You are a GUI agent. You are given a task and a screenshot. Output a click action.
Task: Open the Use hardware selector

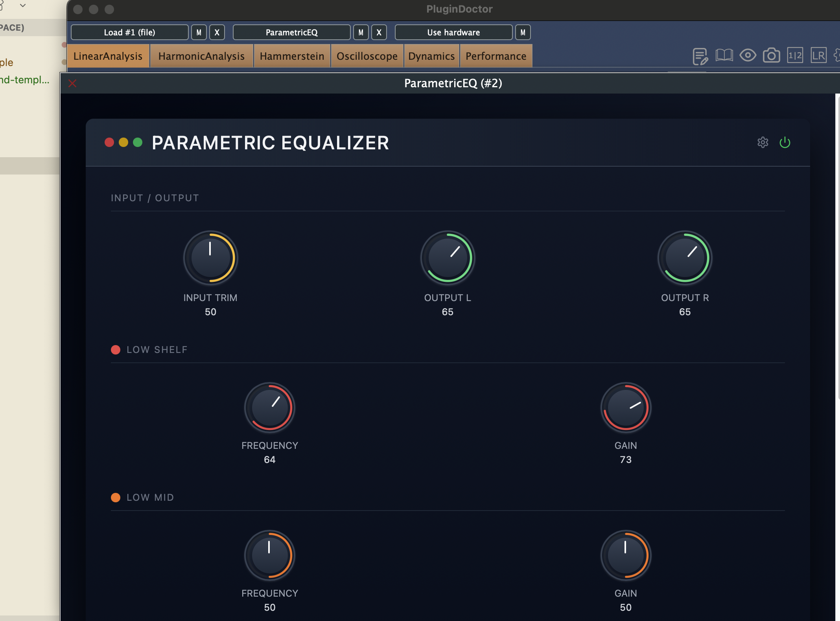453,32
